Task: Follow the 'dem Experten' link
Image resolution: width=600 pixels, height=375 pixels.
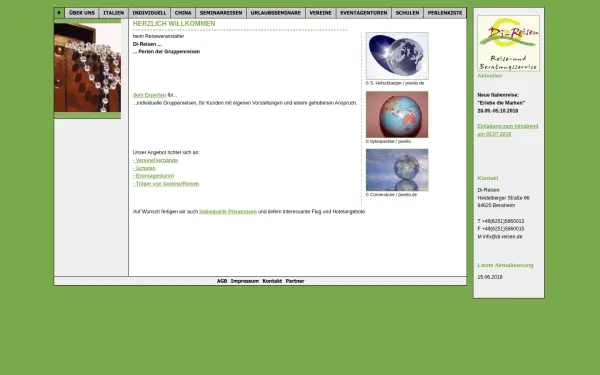Action: coord(150,95)
